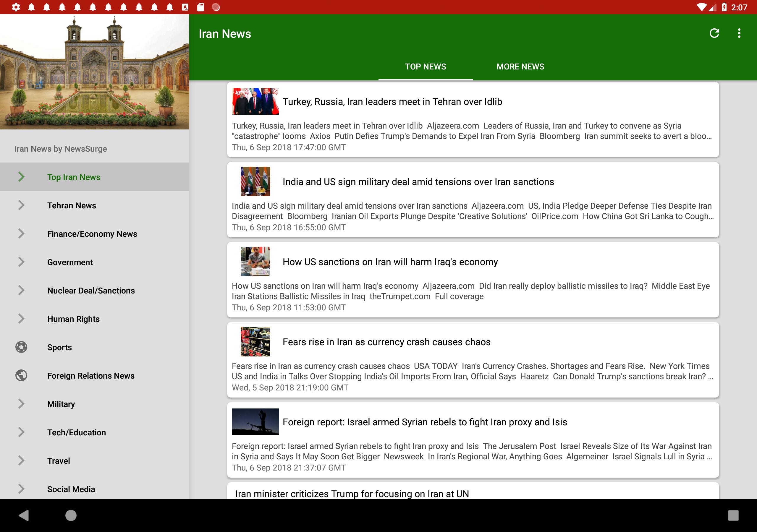The height and width of the screenshot is (532, 757).
Task: Click 'Wed, 5 Sep 2018 21:19:00 GMT' timestamp
Action: [290, 388]
